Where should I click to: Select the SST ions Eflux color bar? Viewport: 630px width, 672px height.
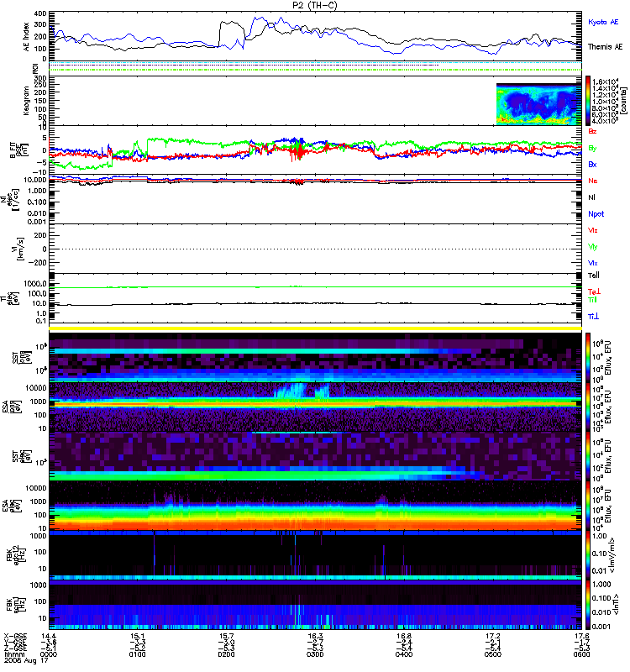[x=588, y=357]
